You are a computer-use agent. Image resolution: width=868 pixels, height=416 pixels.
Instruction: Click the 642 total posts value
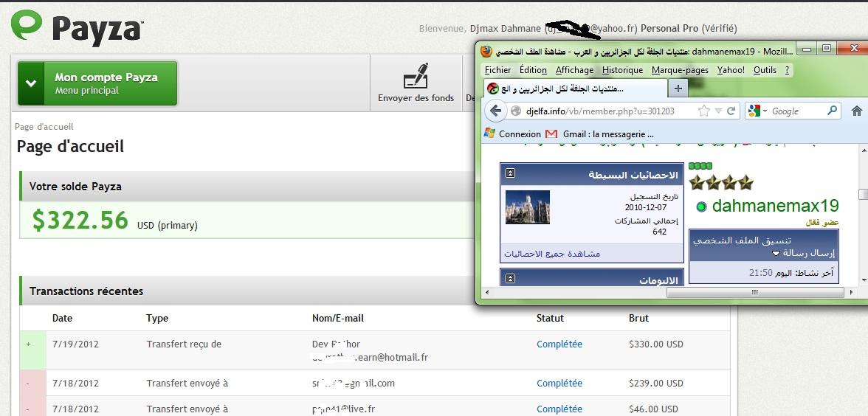[659, 232]
